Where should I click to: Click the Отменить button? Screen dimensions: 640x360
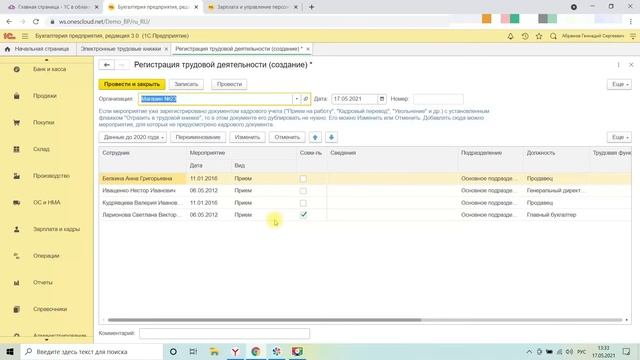tap(287, 137)
